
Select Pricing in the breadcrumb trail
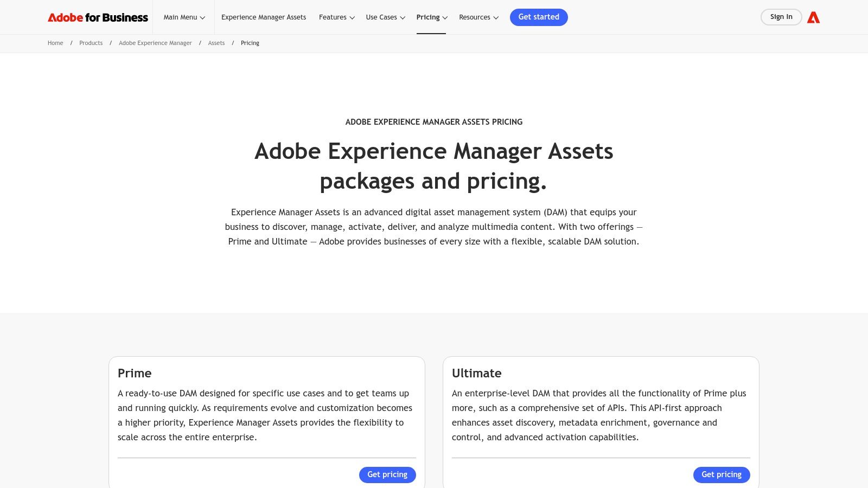click(250, 43)
